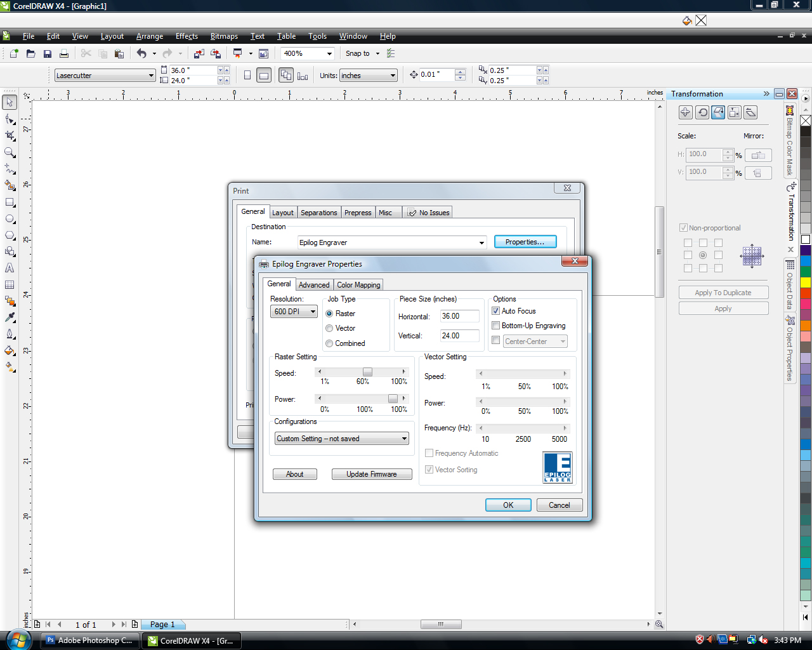Image resolution: width=812 pixels, height=650 pixels.
Task: Switch to Layout tab in Print dialog
Action: (x=283, y=213)
